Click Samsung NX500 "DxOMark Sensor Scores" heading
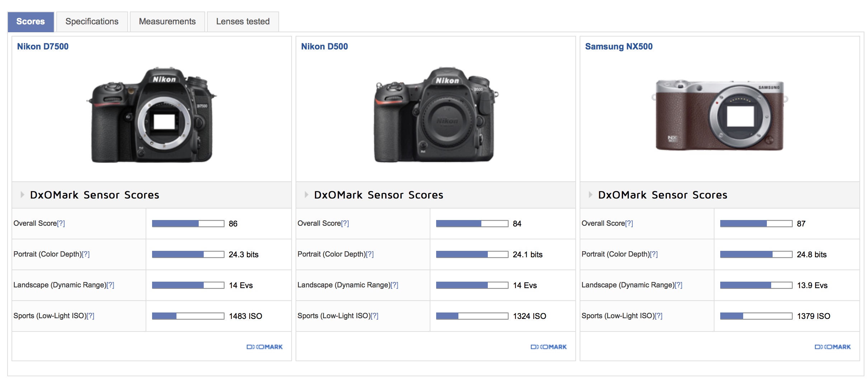Viewport: 868px width, 382px height. pyautogui.click(x=663, y=195)
